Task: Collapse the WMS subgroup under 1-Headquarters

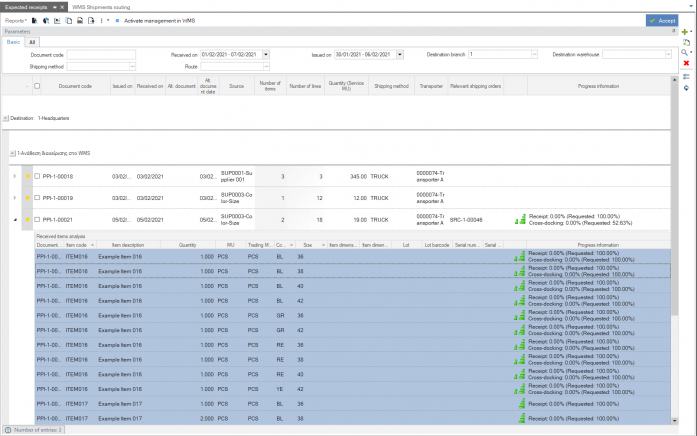Action: pos(12,153)
